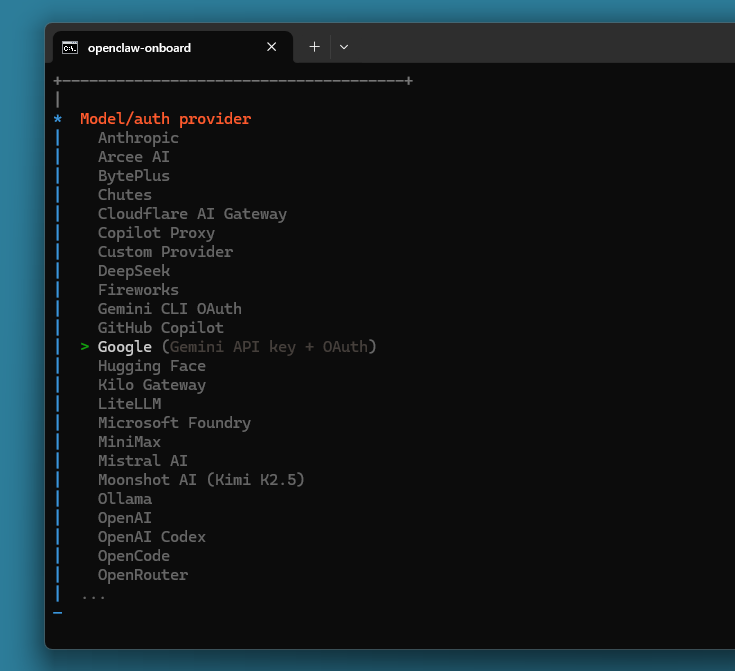Select GitHub Copilot entry

[x=161, y=328]
